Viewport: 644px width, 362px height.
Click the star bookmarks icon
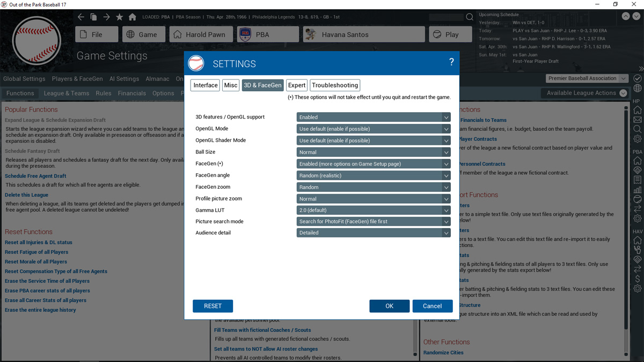coord(119,17)
